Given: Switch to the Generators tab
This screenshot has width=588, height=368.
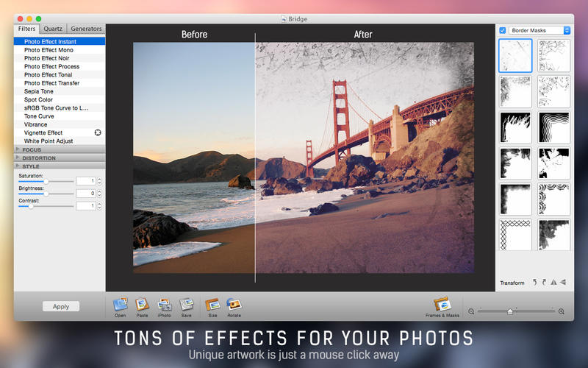Looking at the screenshot, I should pyautogui.click(x=86, y=29).
